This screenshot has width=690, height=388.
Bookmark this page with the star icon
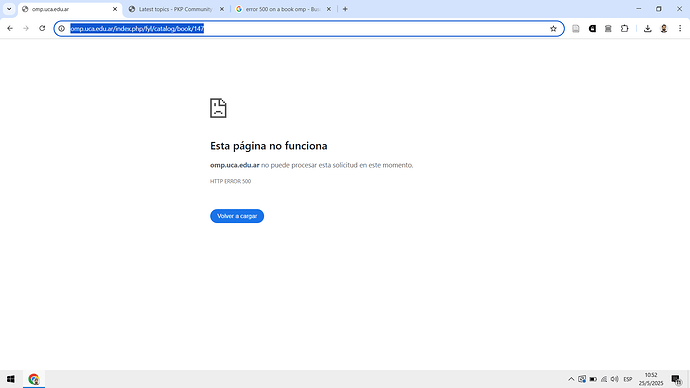tap(553, 29)
